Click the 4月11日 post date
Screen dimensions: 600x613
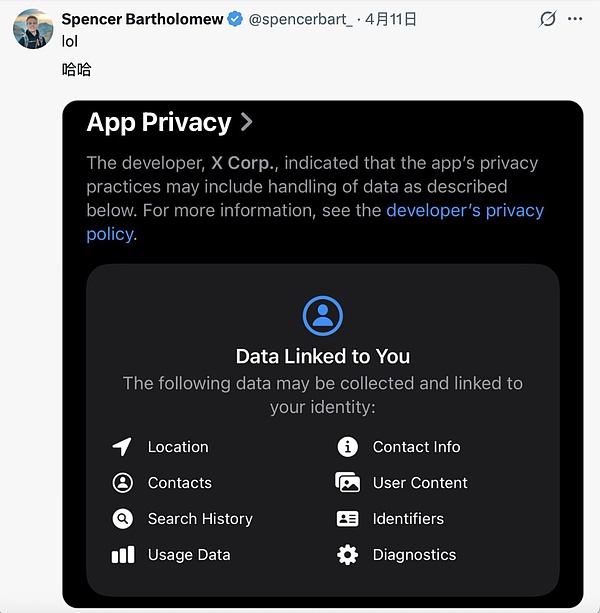390,19
